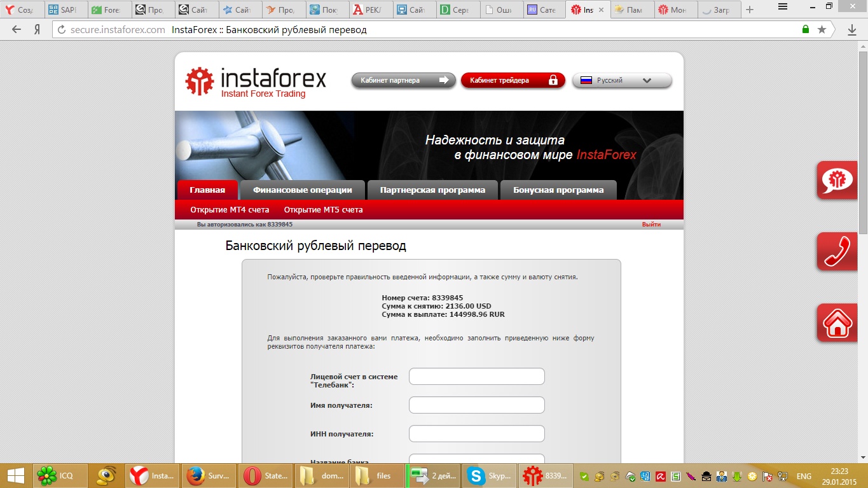868x488 pixels.
Task: Click the Выйти logout link
Action: (x=651, y=225)
